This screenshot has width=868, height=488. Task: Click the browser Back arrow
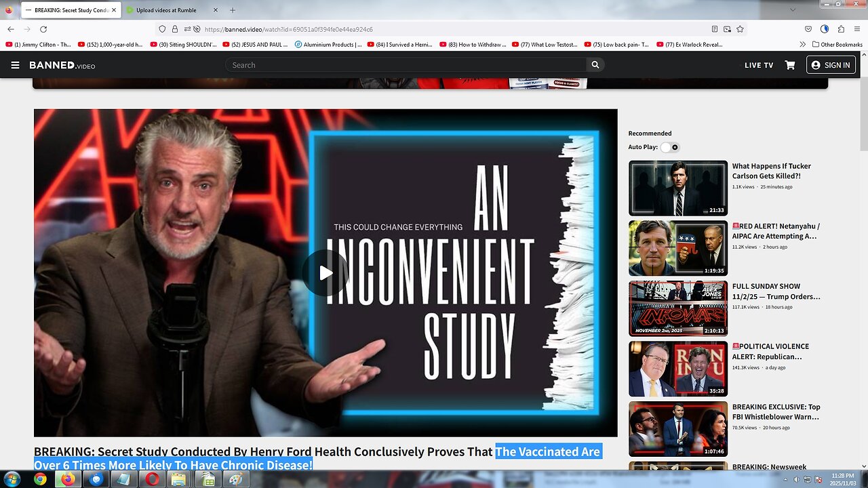pyautogui.click(x=11, y=29)
